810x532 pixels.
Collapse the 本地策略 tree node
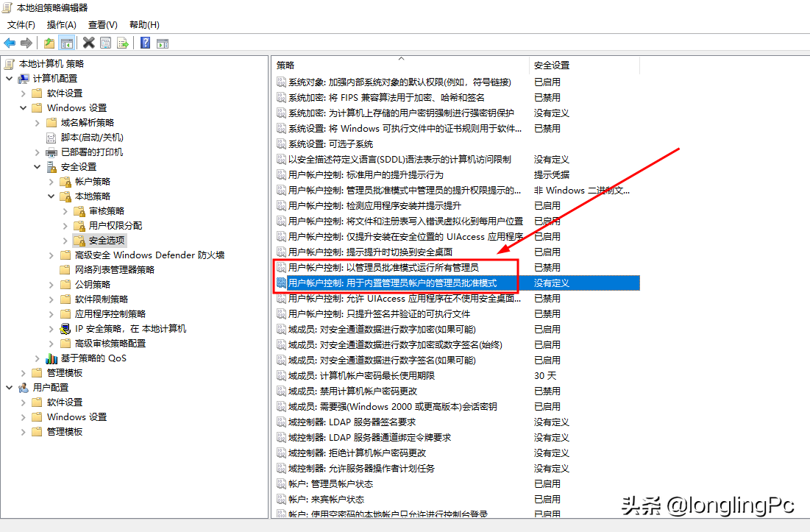point(51,196)
